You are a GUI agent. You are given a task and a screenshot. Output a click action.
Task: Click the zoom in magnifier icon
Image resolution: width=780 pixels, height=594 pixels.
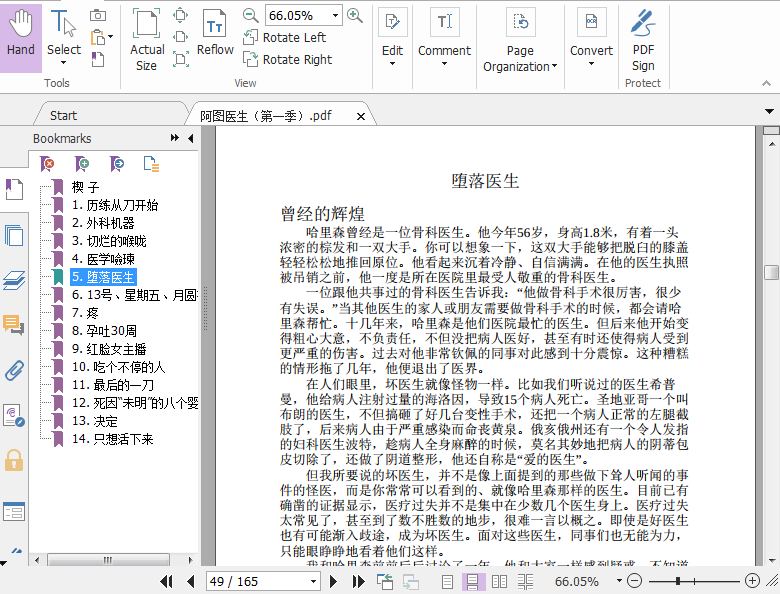pos(354,15)
